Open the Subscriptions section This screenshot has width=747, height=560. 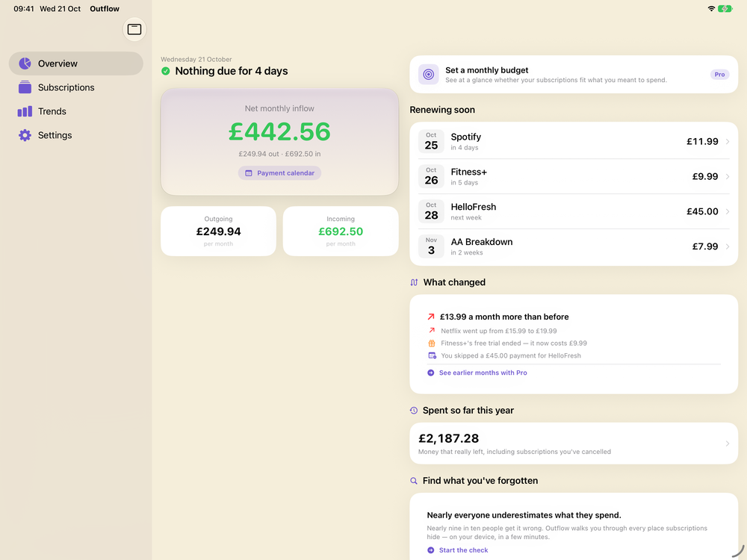coord(75,87)
